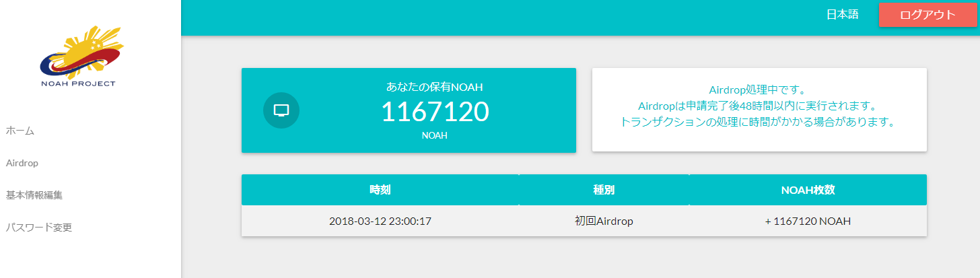
Task: Click the 48時間以内 notice line
Action: [758, 106]
